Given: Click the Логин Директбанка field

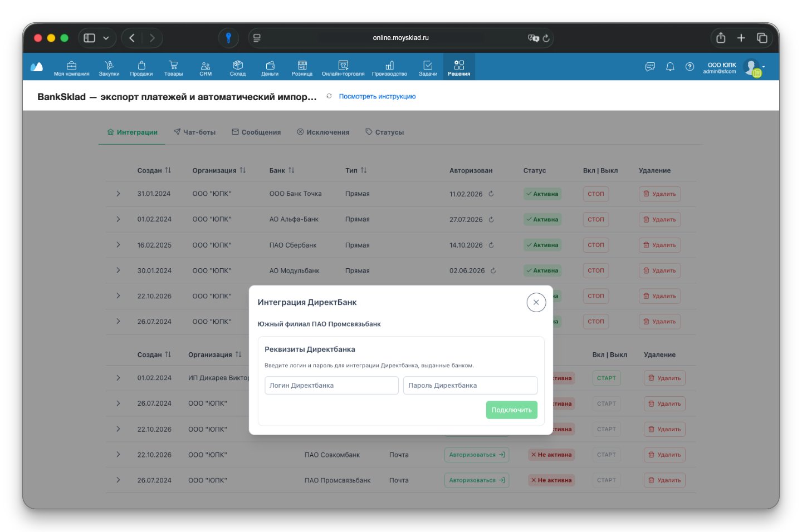Looking at the screenshot, I should [x=332, y=385].
